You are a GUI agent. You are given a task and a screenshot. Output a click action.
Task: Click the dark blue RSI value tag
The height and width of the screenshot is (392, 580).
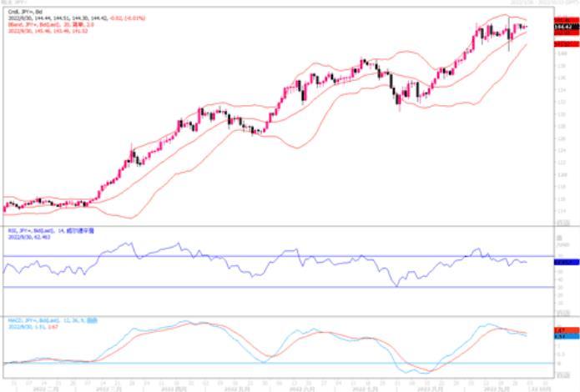point(567,262)
